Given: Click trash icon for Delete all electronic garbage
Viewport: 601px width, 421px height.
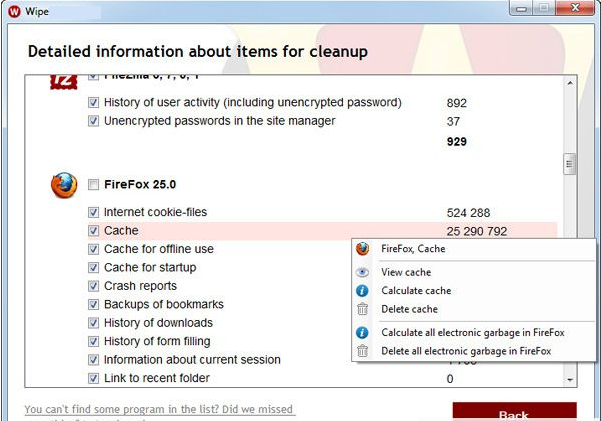Looking at the screenshot, I should [x=362, y=351].
